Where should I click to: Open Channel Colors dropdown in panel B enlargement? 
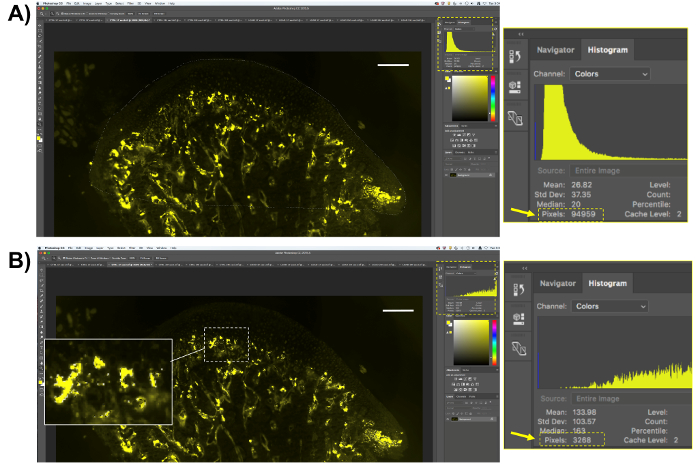[x=610, y=305]
